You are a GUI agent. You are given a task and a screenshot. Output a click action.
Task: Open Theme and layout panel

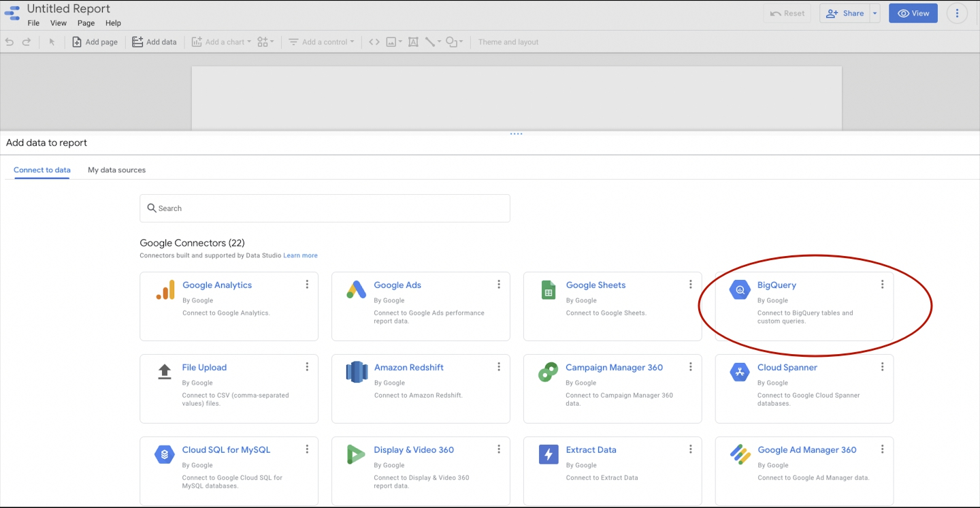pyautogui.click(x=508, y=42)
